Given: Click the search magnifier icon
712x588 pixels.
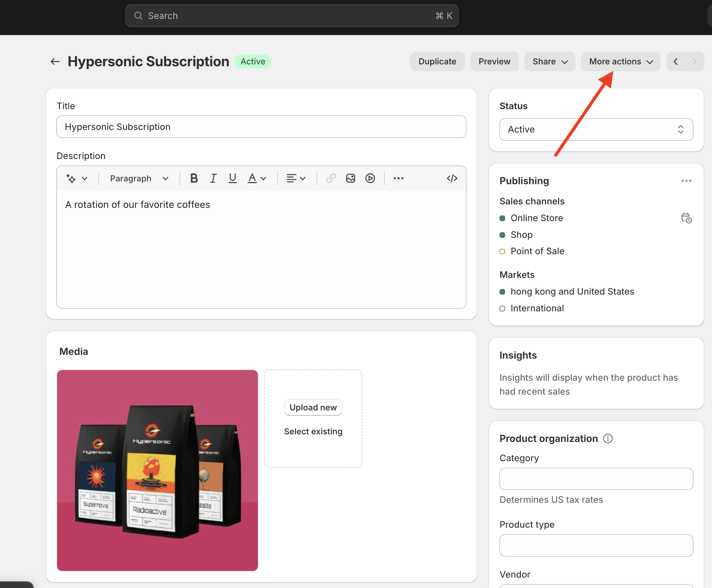Looking at the screenshot, I should (138, 15).
